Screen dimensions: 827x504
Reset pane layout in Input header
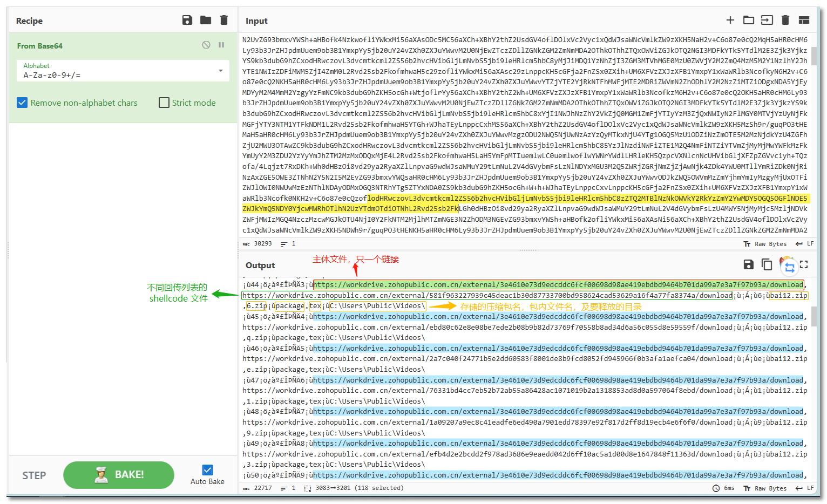click(x=804, y=21)
